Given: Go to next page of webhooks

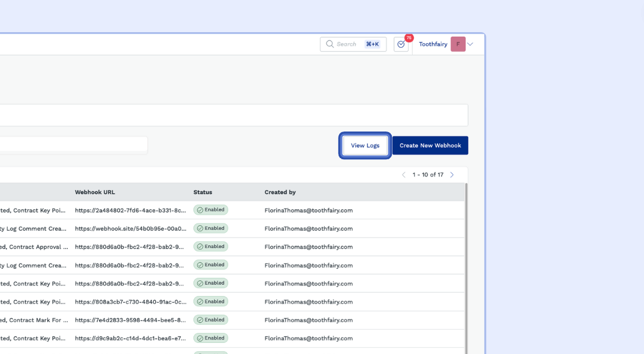Looking at the screenshot, I should click(452, 175).
